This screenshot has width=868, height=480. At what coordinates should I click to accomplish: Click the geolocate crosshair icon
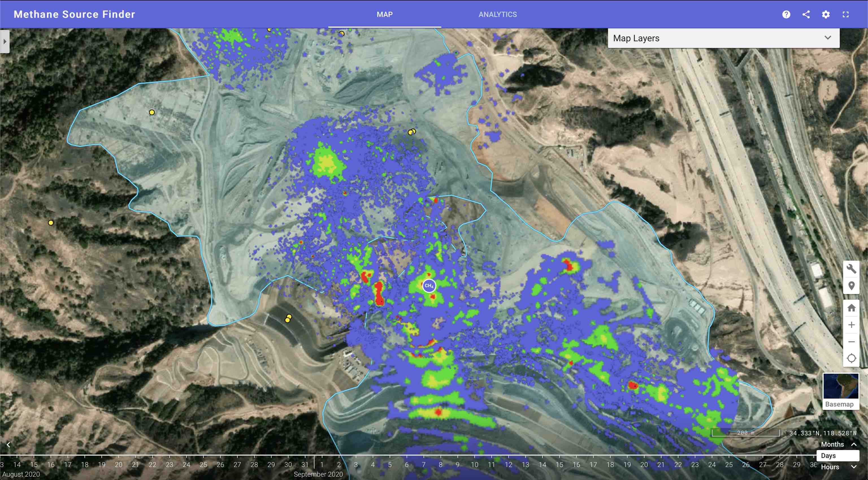(852, 358)
